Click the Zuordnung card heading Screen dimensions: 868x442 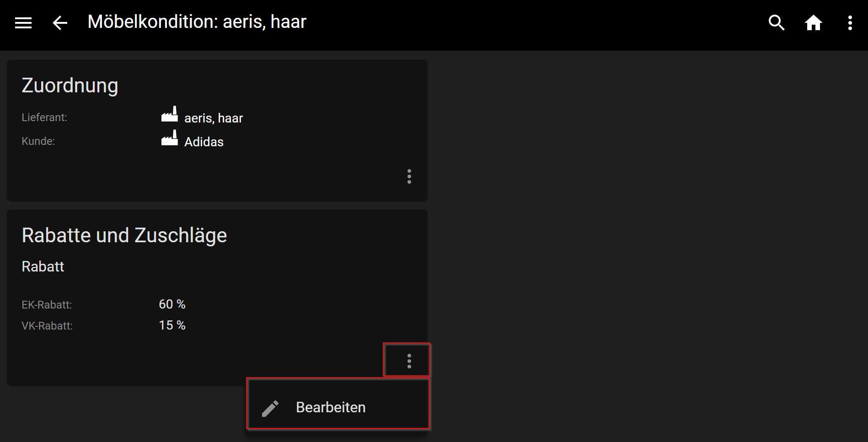click(x=70, y=85)
